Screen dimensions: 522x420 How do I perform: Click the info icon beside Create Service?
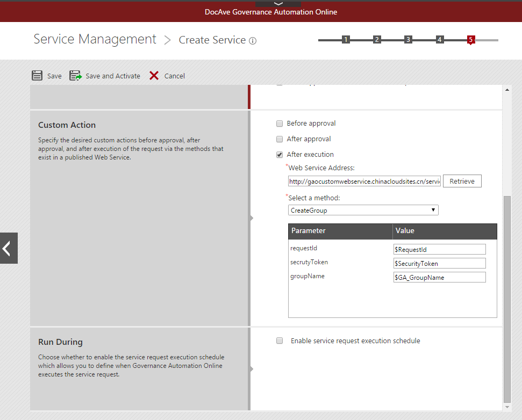point(253,41)
